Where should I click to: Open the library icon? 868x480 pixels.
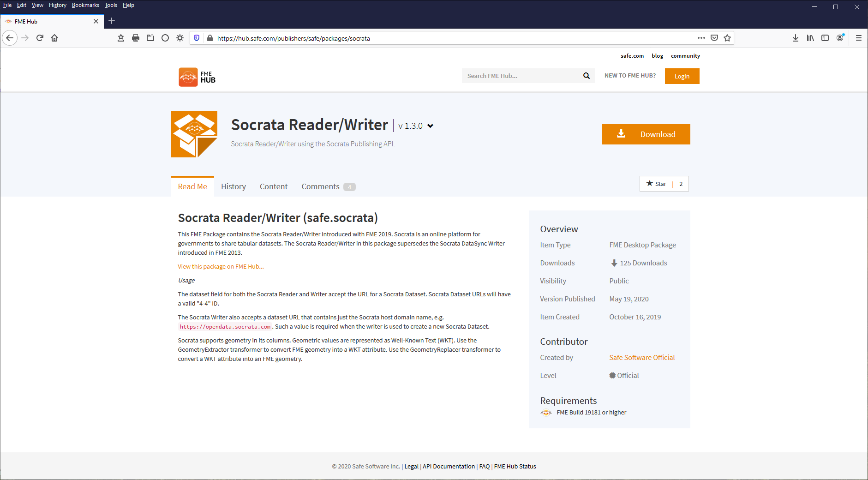(810, 38)
